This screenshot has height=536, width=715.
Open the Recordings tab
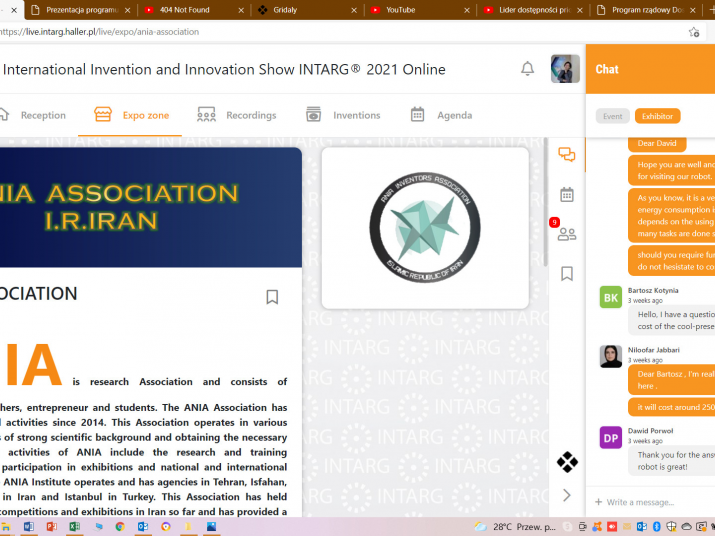[x=237, y=115]
